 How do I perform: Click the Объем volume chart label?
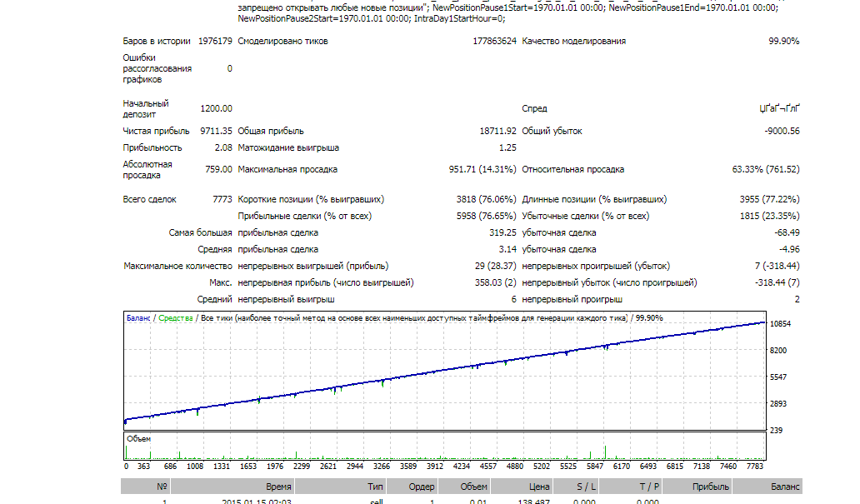(x=138, y=439)
